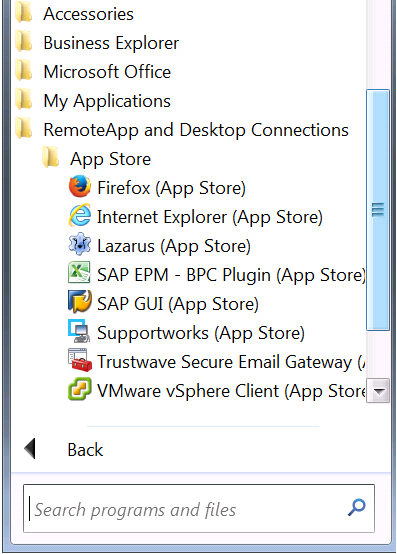Click the SAP GUI icon
Image resolution: width=397 pixels, height=554 pixels.
tap(79, 302)
